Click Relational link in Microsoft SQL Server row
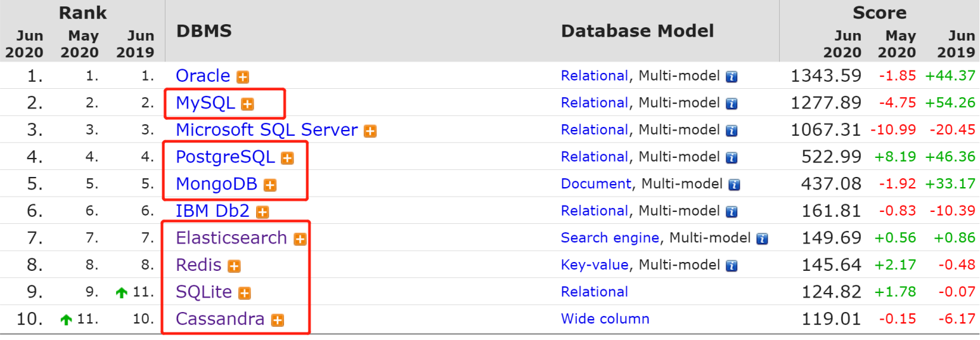 tap(594, 130)
